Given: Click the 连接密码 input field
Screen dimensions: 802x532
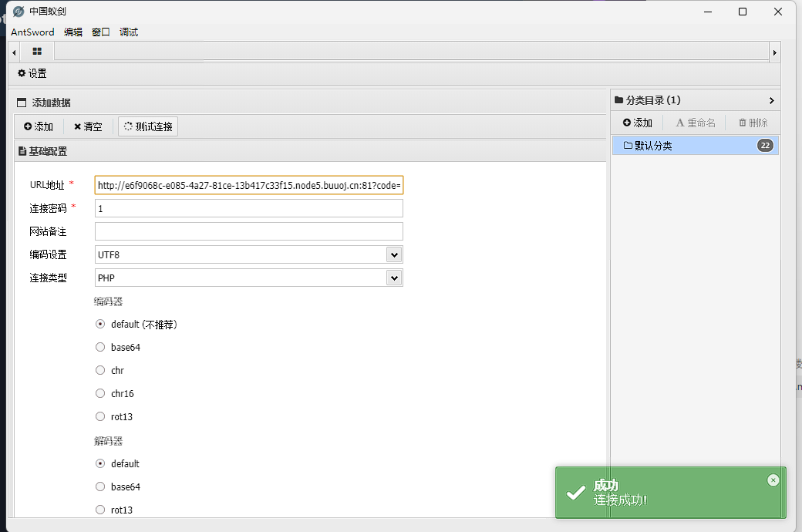Looking at the screenshot, I should tap(248, 208).
